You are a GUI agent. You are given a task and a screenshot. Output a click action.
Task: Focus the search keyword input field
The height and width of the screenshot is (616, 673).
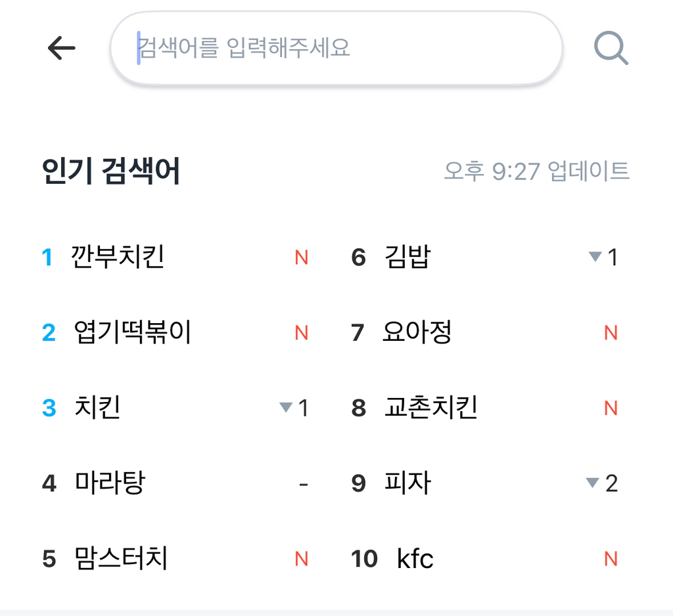(335, 48)
